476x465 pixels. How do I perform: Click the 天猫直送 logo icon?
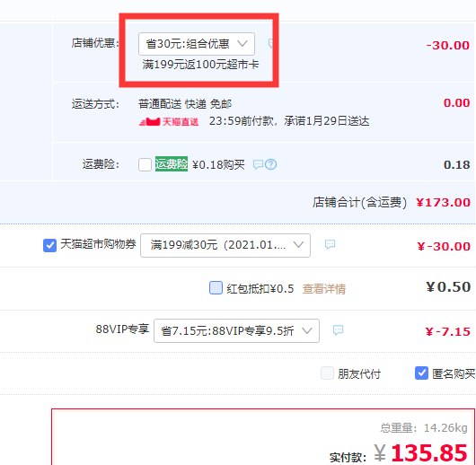[169, 122]
